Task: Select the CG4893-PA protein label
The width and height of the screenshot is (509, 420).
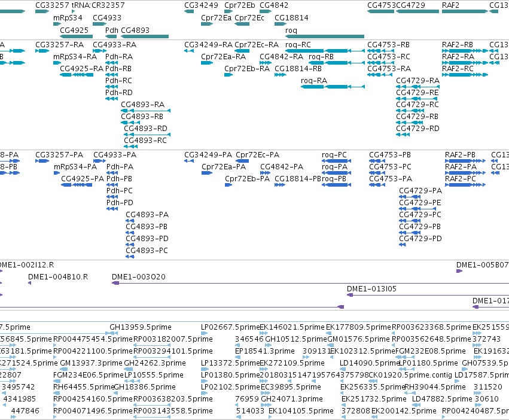Action: pos(147,215)
